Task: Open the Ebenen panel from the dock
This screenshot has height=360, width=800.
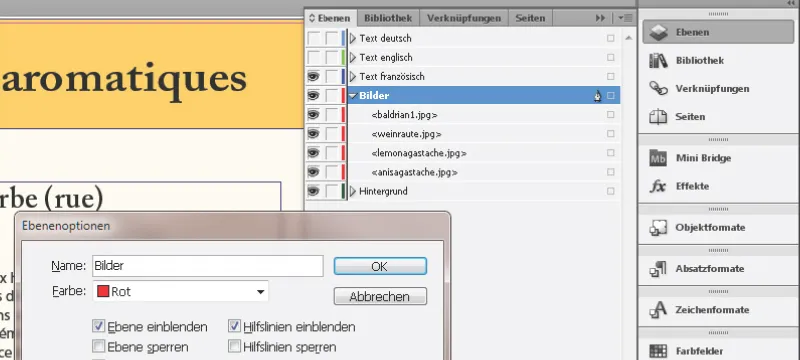Action: 718,32
